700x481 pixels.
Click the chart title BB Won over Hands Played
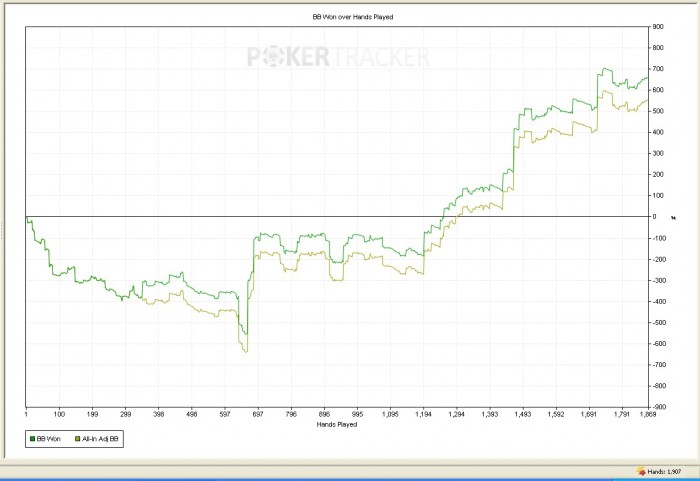tap(353, 17)
